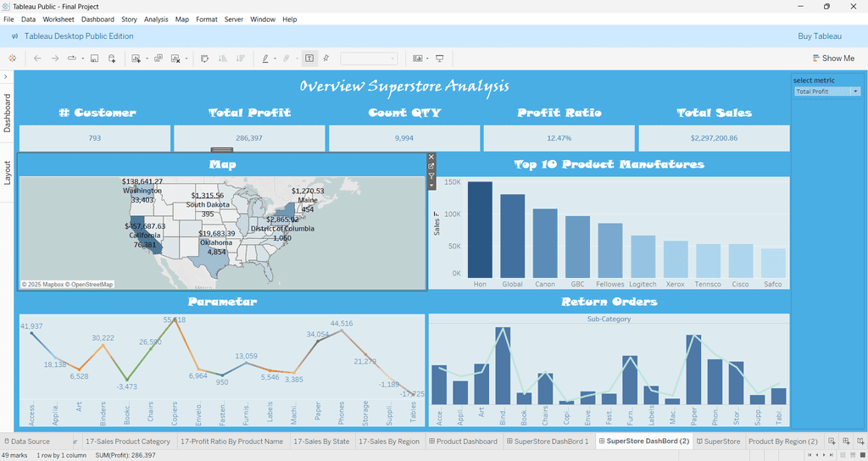
Task: Open the 17-Sales Product Category sheet tab
Action: [128, 441]
